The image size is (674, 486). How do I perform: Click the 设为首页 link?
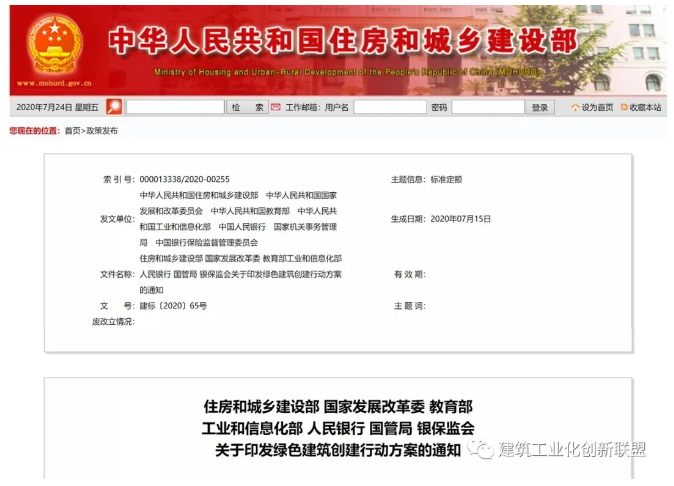tap(597, 107)
